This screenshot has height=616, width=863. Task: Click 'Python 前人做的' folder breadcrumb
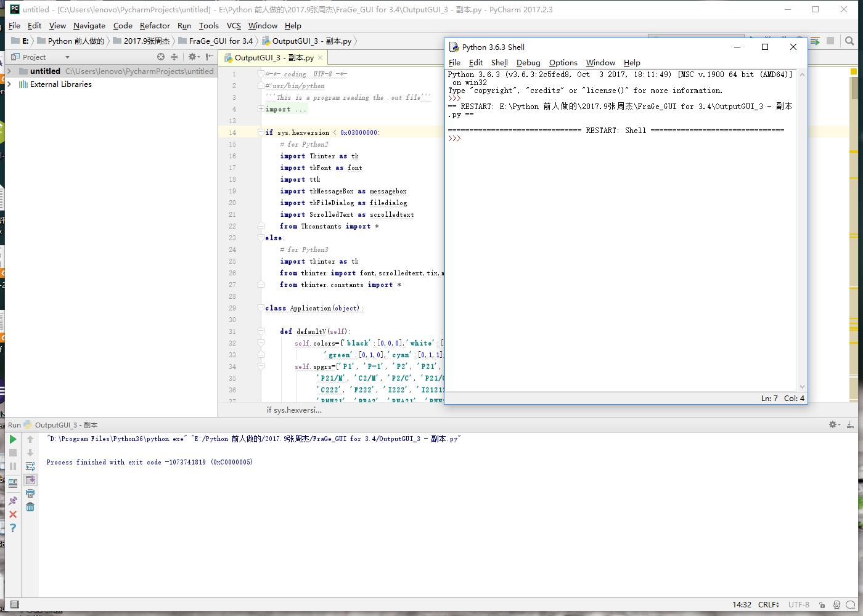[71, 41]
